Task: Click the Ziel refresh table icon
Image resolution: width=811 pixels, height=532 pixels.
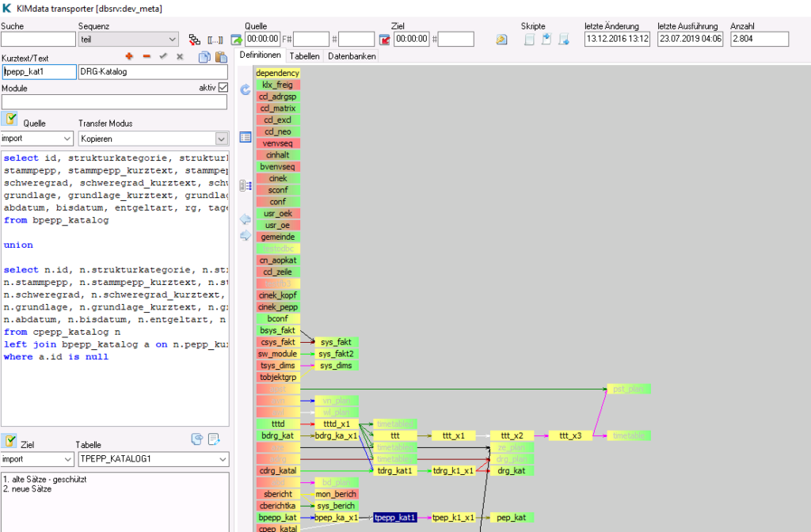Action: point(197,439)
